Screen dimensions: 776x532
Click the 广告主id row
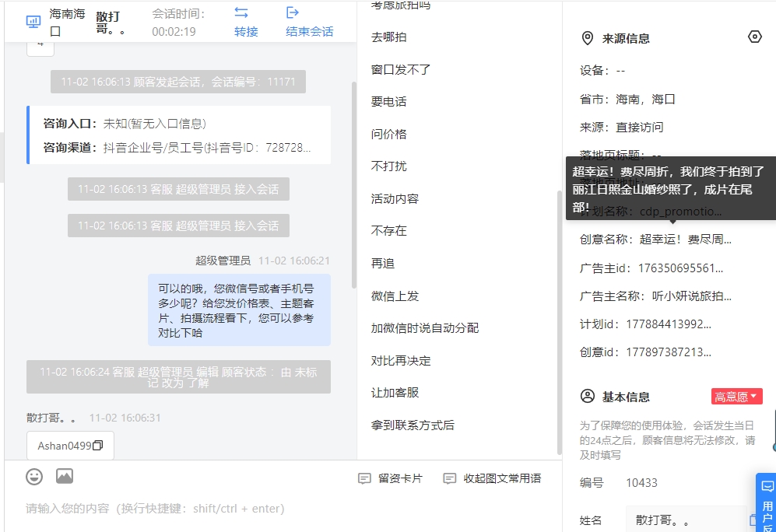pos(651,268)
